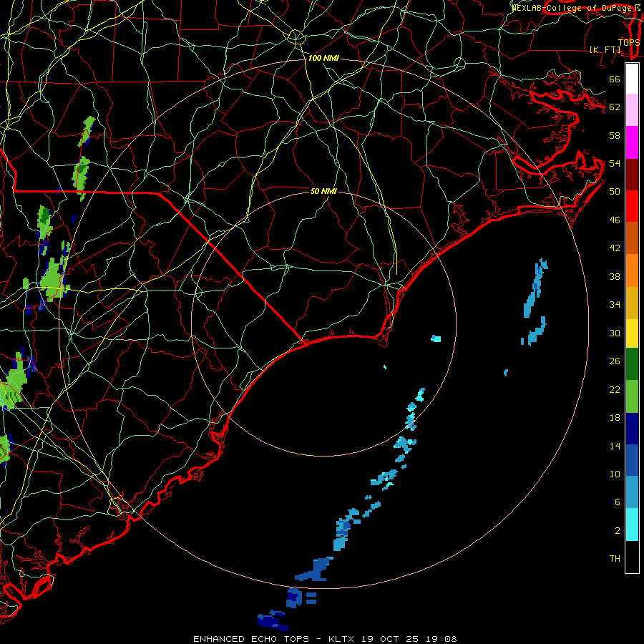The height and width of the screenshot is (644, 644).
Task: Click legend value "14"
Action: tap(615, 446)
